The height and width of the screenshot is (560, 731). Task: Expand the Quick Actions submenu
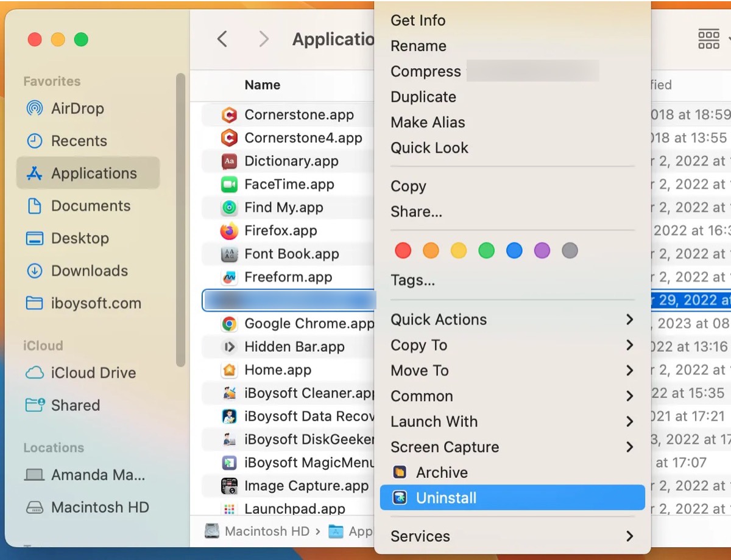629,320
